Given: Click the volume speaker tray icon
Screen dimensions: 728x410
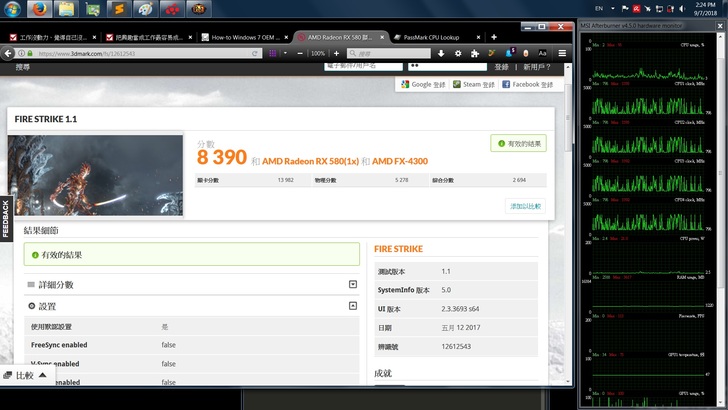Looking at the screenshot, I should tap(682, 9).
